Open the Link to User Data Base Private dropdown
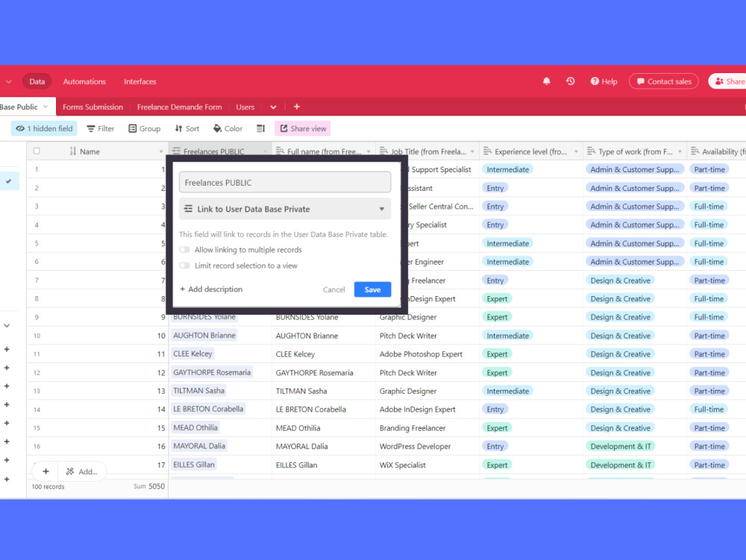 point(285,209)
